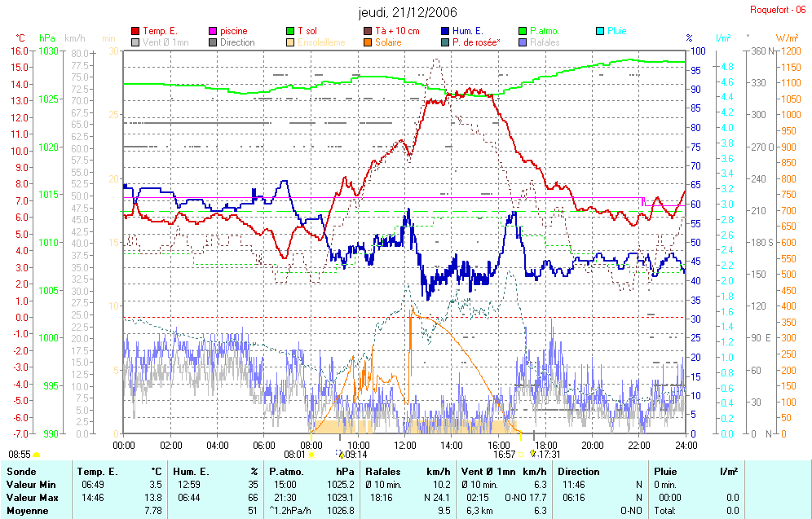Click the Pluie legend label
Image resolution: width=812 pixels, height=519 pixels.
pyautogui.click(x=617, y=31)
